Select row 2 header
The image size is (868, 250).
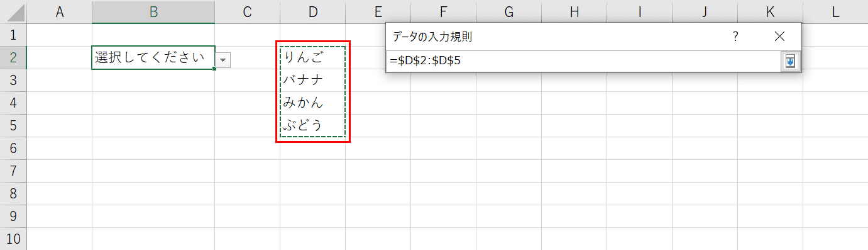[x=14, y=57]
